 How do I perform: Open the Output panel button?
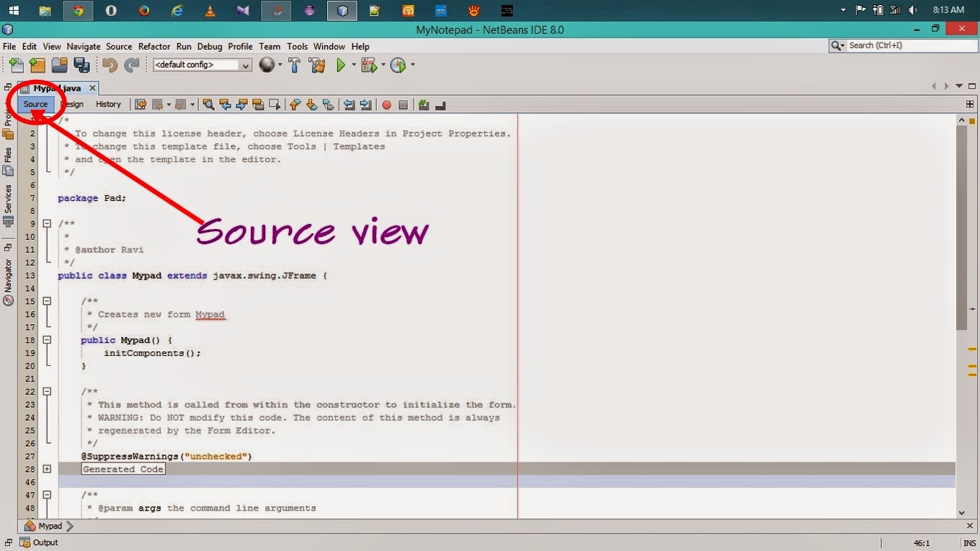tap(40, 542)
